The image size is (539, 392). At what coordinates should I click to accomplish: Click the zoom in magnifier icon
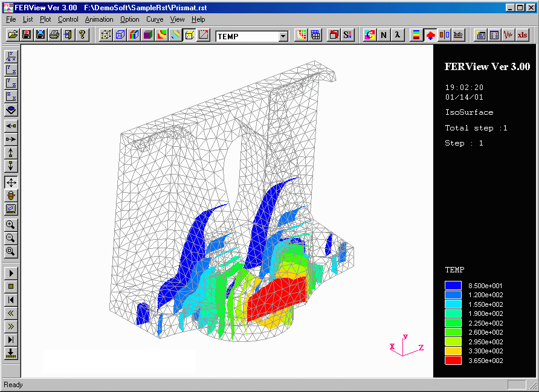11,225
